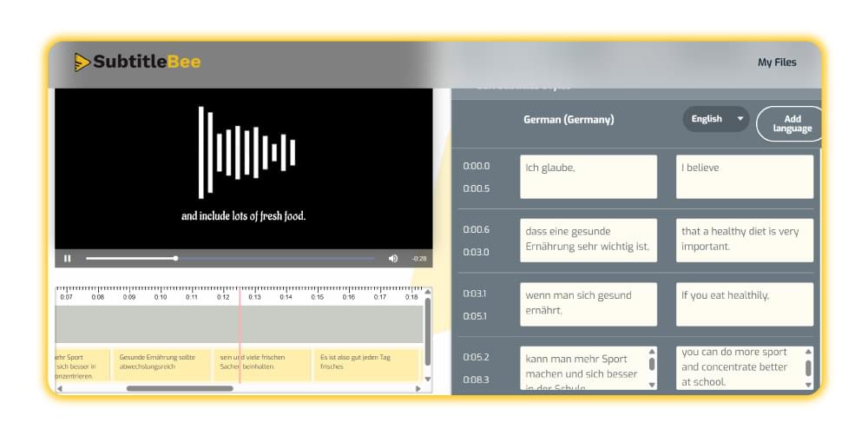
Task: Click the 0:05.2 start timestamp
Action: (476, 357)
